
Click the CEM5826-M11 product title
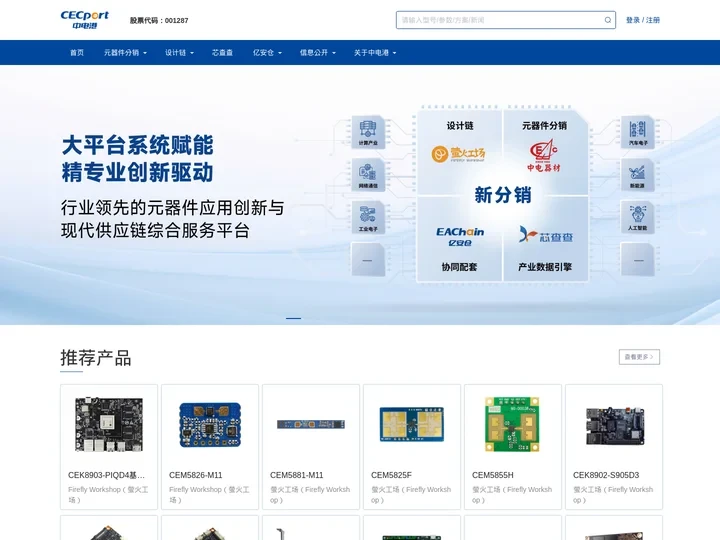tap(196, 475)
